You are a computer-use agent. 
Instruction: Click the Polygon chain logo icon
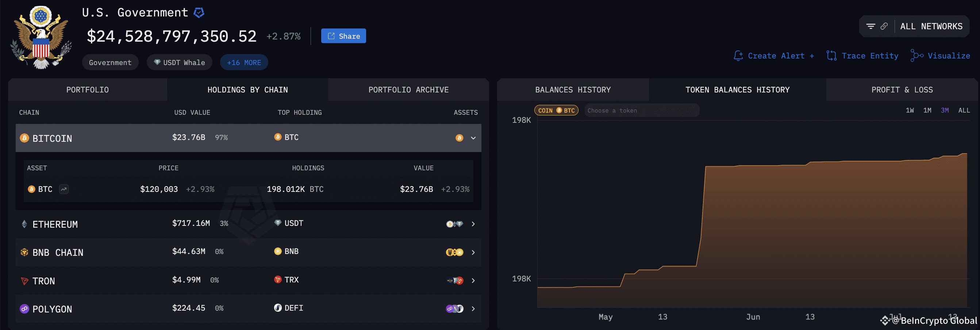click(24, 309)
